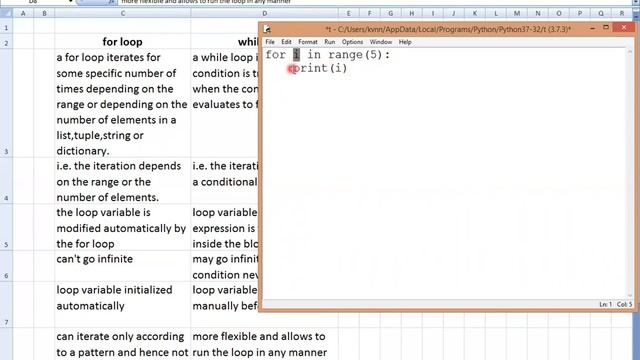Image resolution: width=640 pixels, height=360 pixels.
Task: Open the Options menu in IDLE
Action: pos(352,42)
